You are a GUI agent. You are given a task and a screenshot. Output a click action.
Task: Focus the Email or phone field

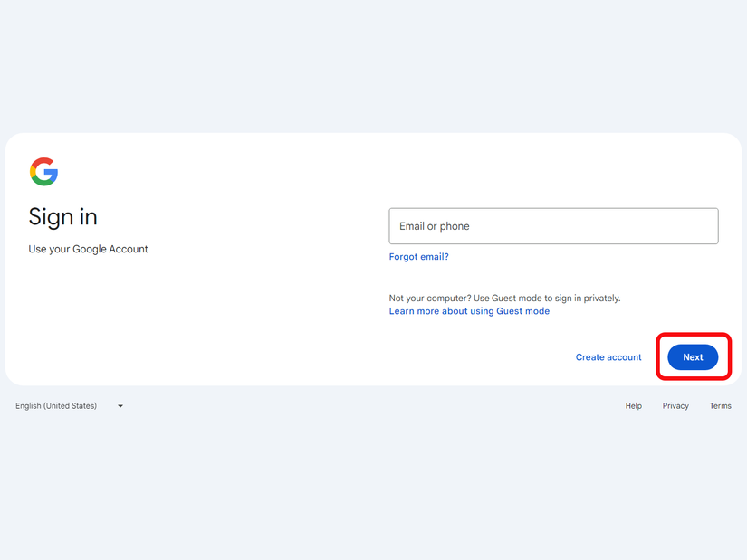coord(553,226)
